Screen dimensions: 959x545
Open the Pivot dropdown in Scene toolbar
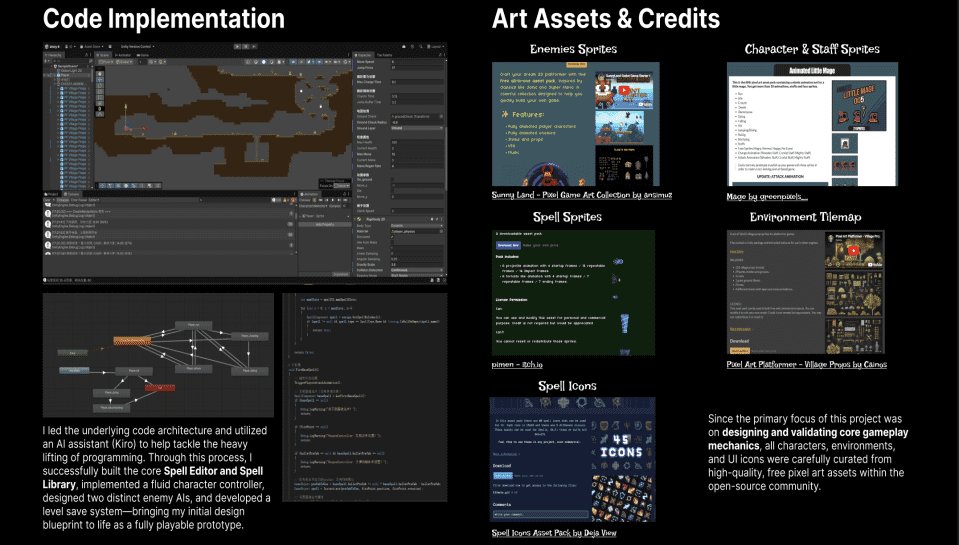pyautogui.click(x=106, y=62)
